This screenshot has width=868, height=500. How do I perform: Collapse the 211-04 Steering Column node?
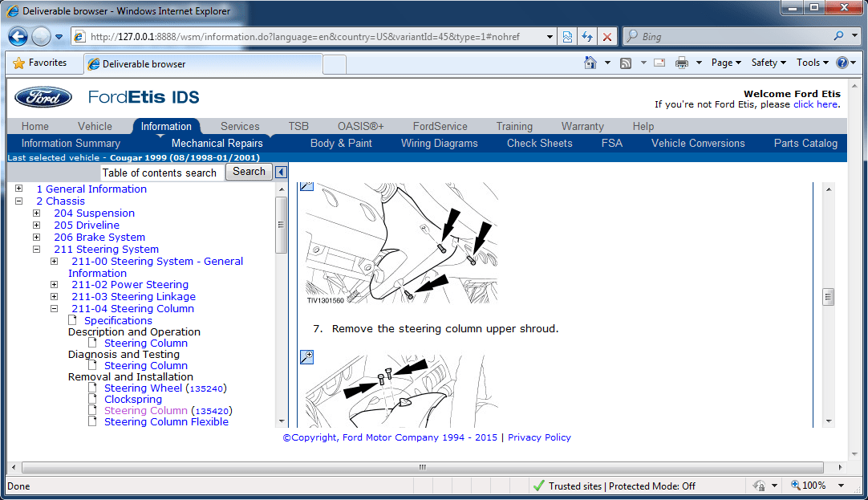click(x=55, y=308)
